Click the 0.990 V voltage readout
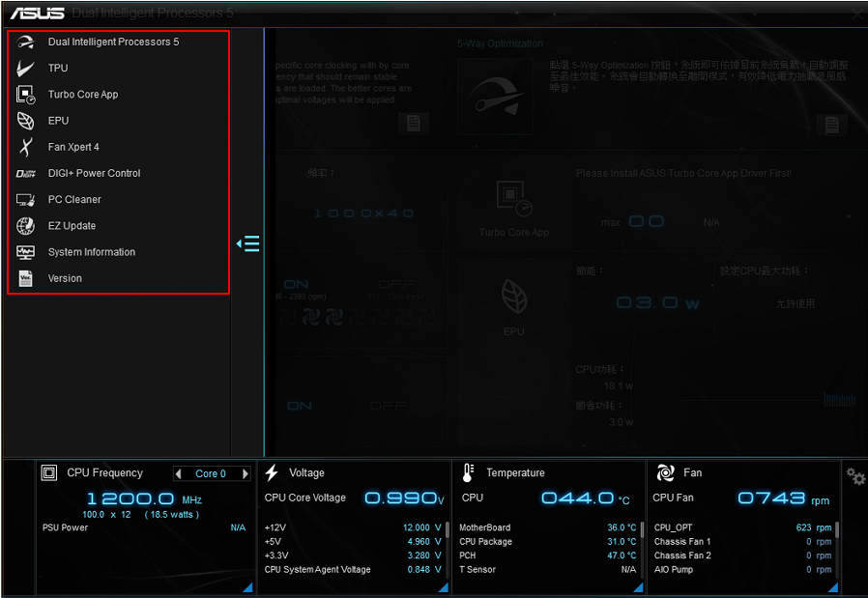This screenshot has width=868, height=598. click(404, 498)
